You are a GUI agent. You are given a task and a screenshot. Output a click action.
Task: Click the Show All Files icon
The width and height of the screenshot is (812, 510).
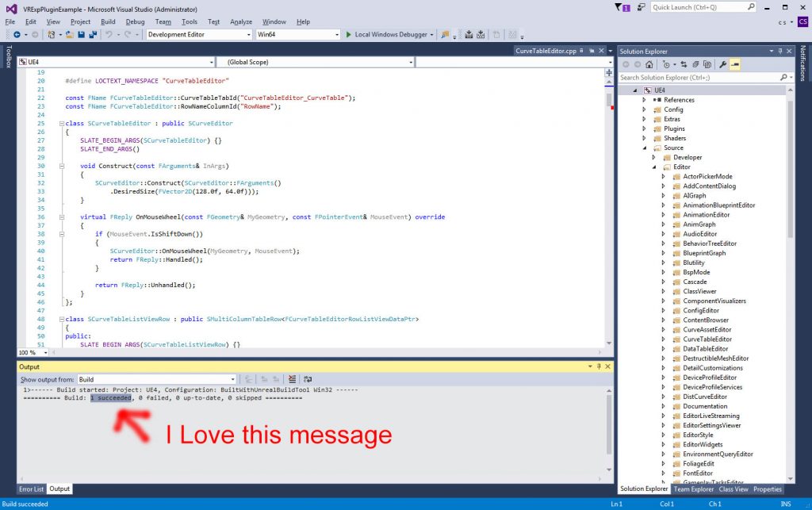coord(707,65)
